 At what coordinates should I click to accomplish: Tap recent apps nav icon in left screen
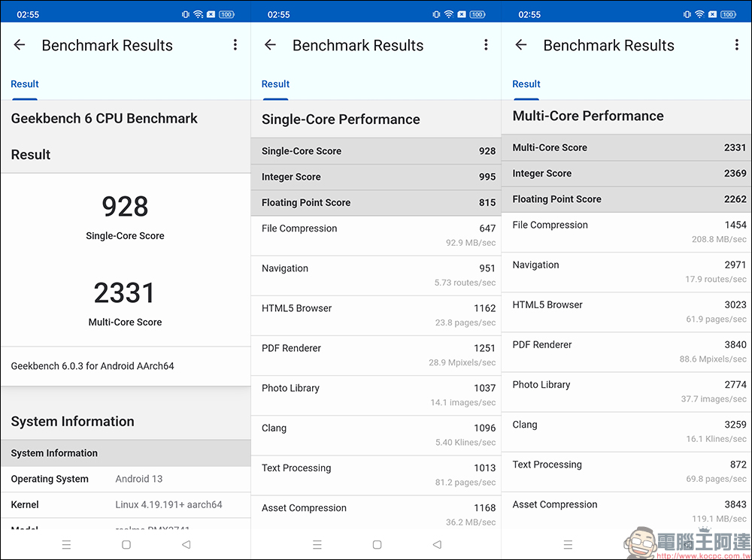point(66,545)
